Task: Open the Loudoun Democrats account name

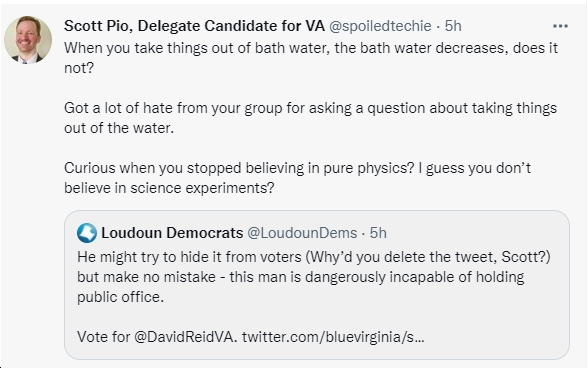Action: pyautogui.click(x=172, y=233)
